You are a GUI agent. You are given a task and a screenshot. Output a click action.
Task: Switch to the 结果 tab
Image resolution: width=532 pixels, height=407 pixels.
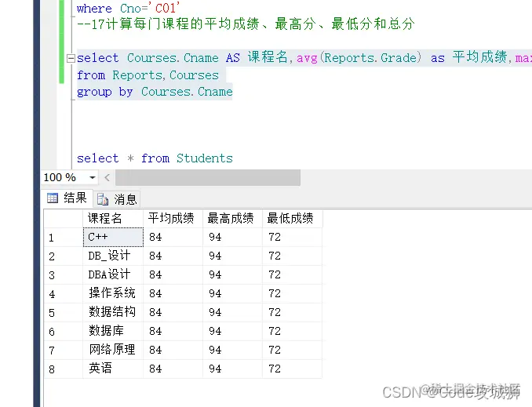(x=67, y=198)
